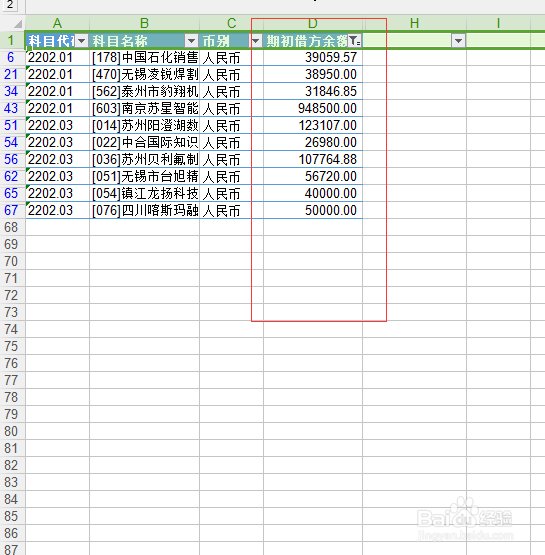The height and width of the screenshot is (555, 545).
Task: Select row header 56
Action: point(13,159)
